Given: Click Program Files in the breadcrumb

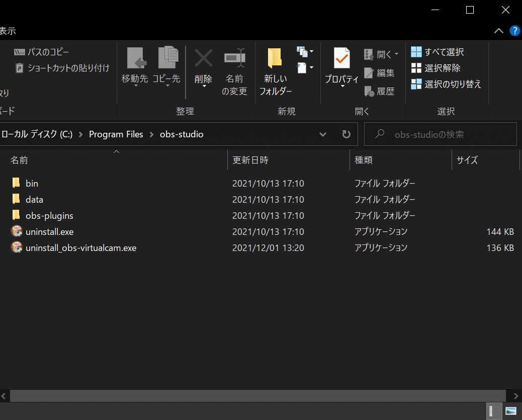Looking at the screenshot, I should pyautogui.click(x=116, y=134).
